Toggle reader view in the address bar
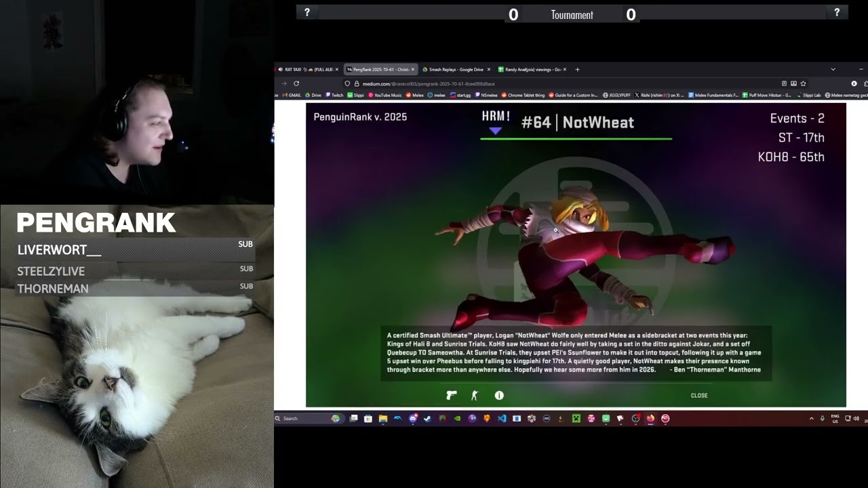The width and height of the screenshot is (868, 488). point(784,83)
